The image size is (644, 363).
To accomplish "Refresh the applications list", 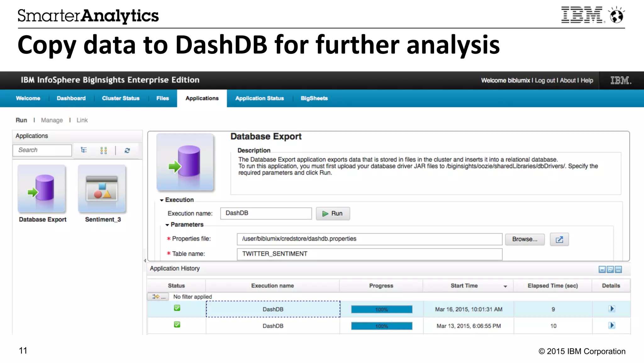I will pos(127,150).
